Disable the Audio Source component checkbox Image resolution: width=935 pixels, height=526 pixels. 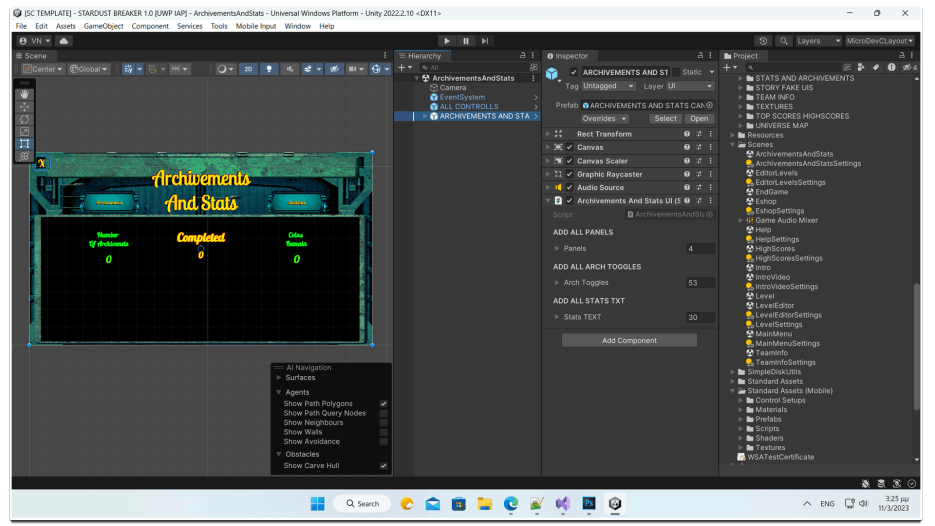(x=570, y=187)
